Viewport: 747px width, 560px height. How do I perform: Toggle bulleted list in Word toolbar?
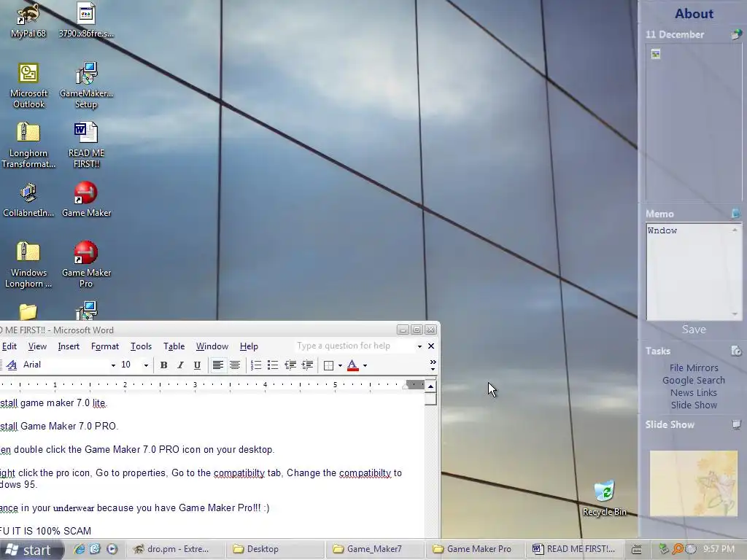273,365
